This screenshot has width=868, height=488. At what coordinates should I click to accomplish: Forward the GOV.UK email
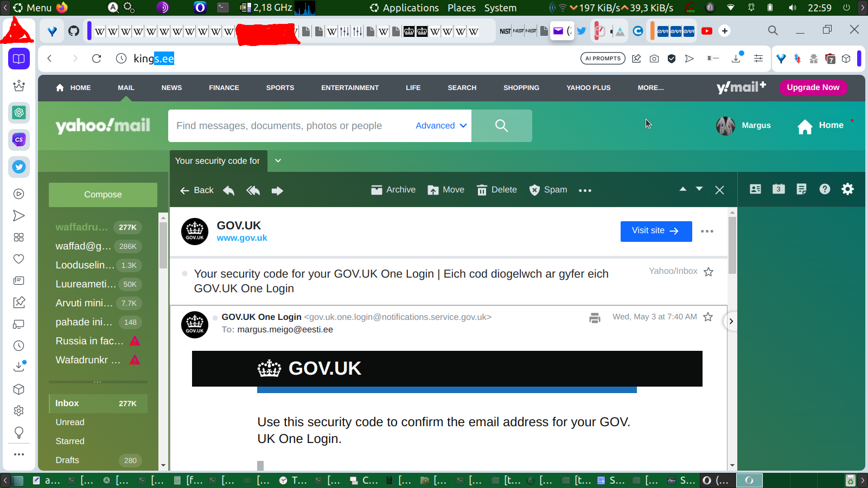pyautogui.click(x=277, y=190)
